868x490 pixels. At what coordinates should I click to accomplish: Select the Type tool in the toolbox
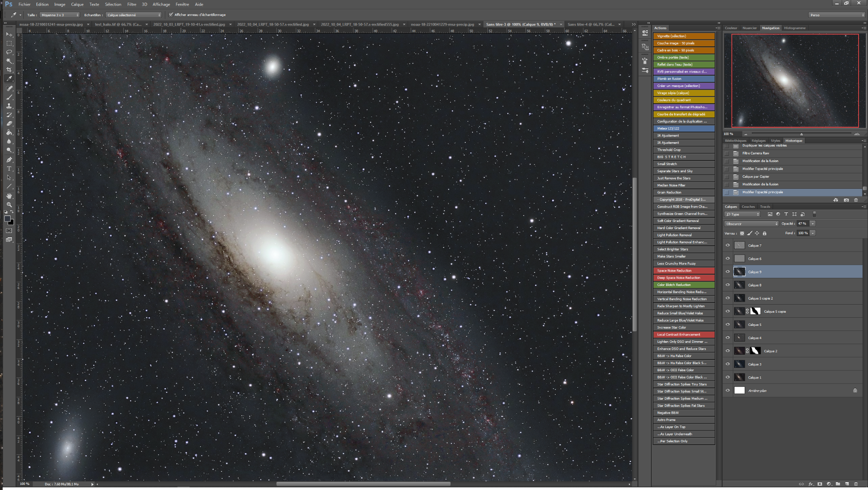pyautogui.click(x=9, y=169)
